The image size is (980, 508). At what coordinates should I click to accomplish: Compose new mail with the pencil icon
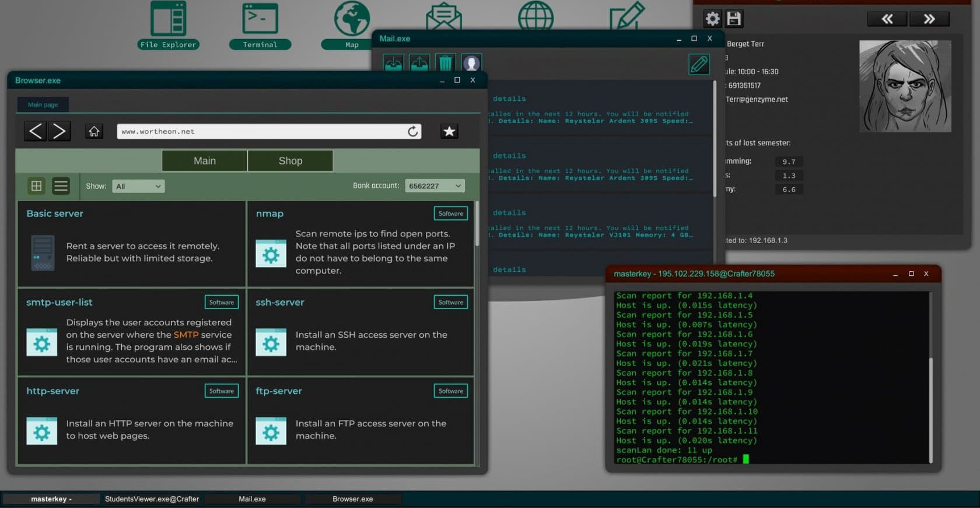point(699,64)
